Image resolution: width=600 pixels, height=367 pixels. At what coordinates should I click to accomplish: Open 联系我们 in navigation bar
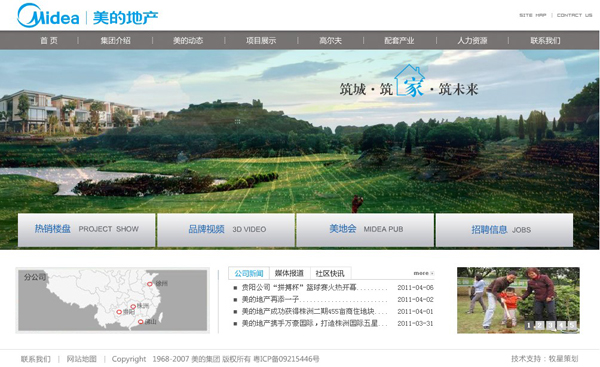pos(545,41)
